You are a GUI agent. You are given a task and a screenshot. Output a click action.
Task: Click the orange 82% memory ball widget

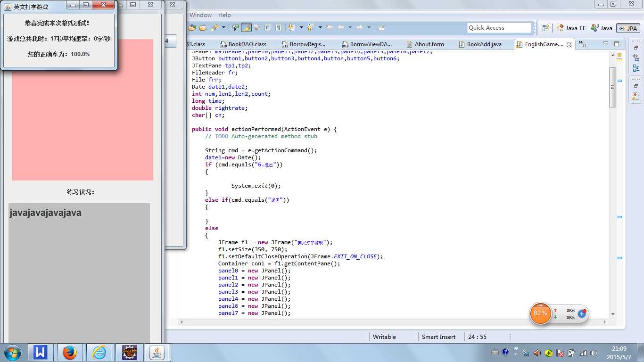coord(540,313)
